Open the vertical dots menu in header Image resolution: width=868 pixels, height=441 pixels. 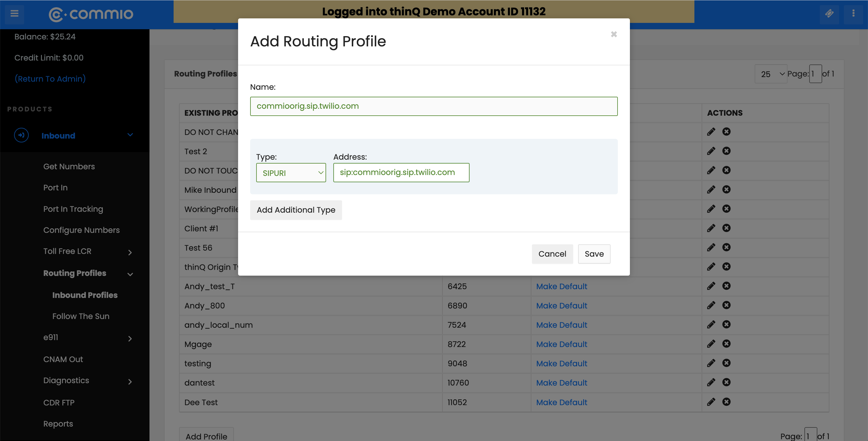coord(853,14)
